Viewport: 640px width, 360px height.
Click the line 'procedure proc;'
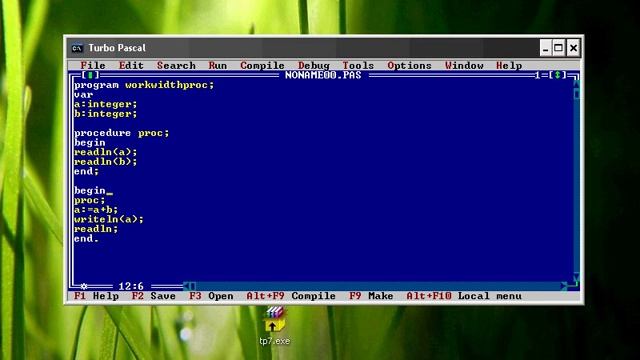(122, 133)
